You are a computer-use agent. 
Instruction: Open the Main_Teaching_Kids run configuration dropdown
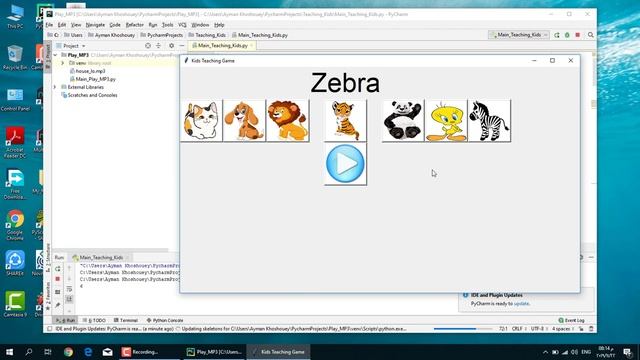(519, 35)
